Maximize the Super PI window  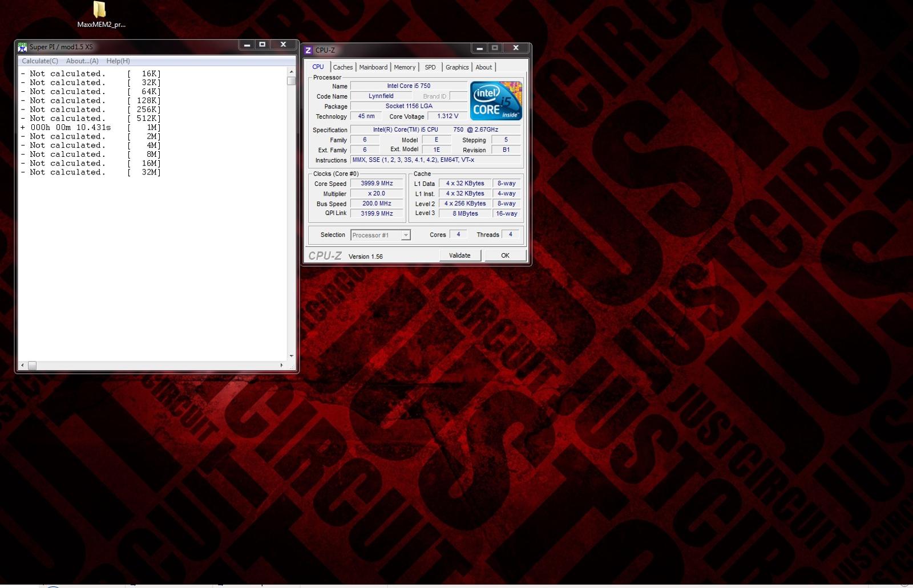pyautogui.click(x=262, y=44)
